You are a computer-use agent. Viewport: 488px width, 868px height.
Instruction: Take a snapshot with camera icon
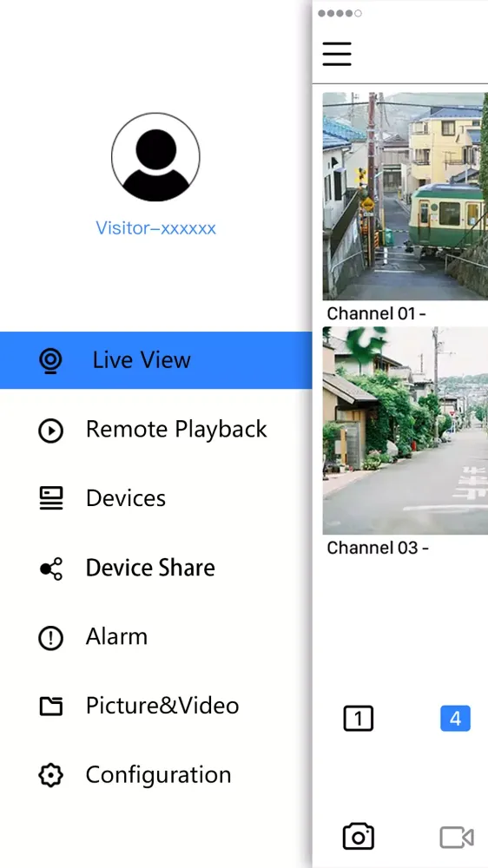[359, 836]
